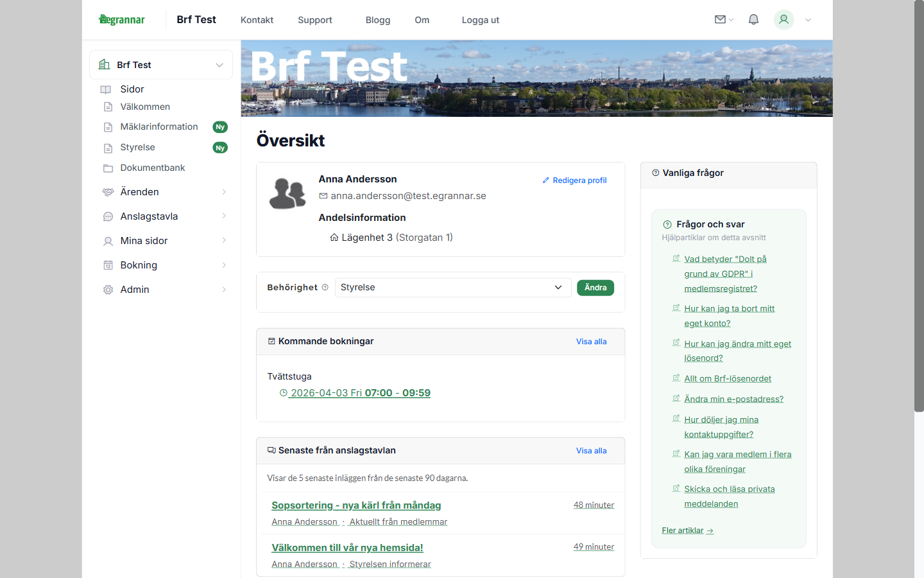Image resolution: width=924 pixels, height=578 pixels.
Task: Open Vad betyder Dolt på grund av GDPR article
Action: point(725,274)
